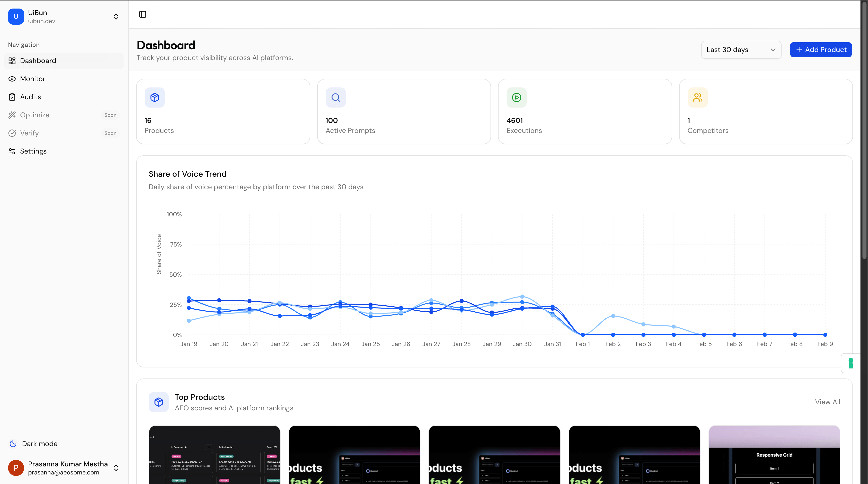The image size is (868, 484).
Task: Click the Competitors people icon
Action: click(x=697, y=98)
